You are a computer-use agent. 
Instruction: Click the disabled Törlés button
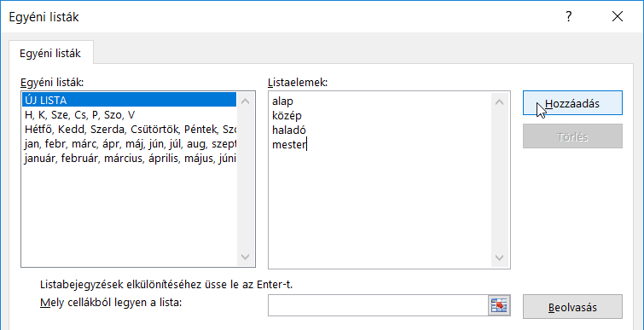tap(572, 136)
